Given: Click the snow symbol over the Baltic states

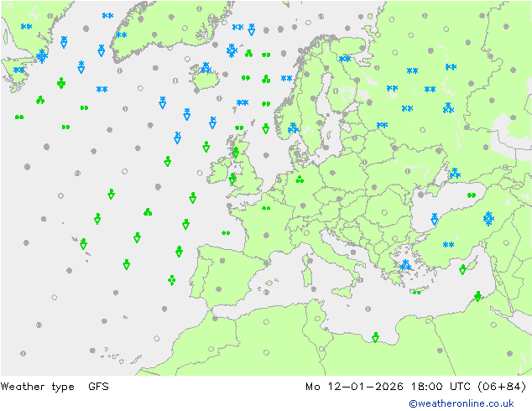Looking at the screenshot, I should point(382,125).
